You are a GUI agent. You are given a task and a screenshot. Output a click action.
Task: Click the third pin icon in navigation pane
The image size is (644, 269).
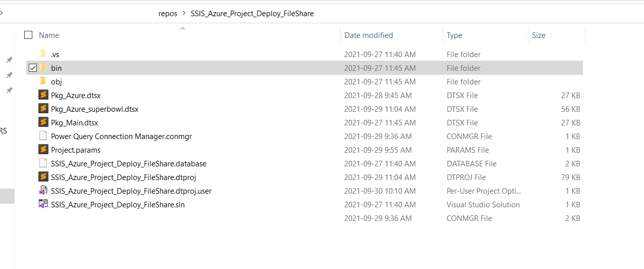[x=9, y=90]
